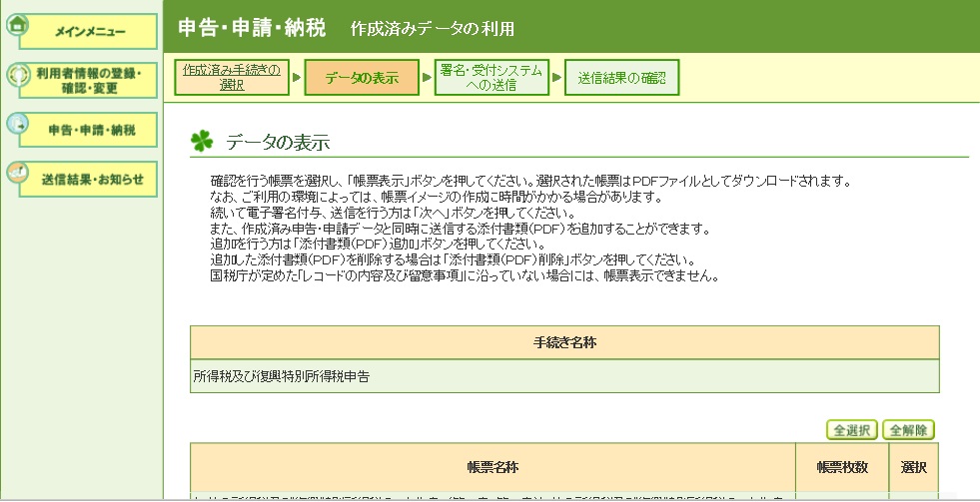Open the 申告・申請・納税 sidebar button
Image resolution: width=980 pixels, height=502 pixels.
coord(88,130)
